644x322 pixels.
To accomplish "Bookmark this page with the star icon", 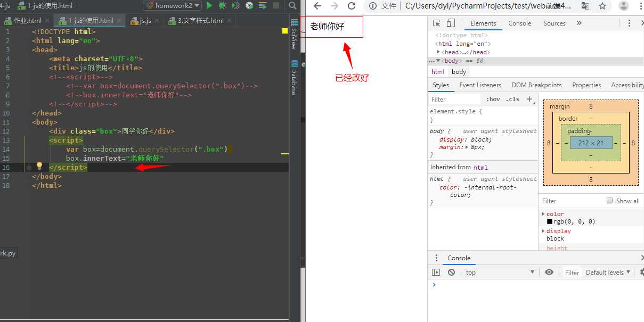I will pos(602,6).
